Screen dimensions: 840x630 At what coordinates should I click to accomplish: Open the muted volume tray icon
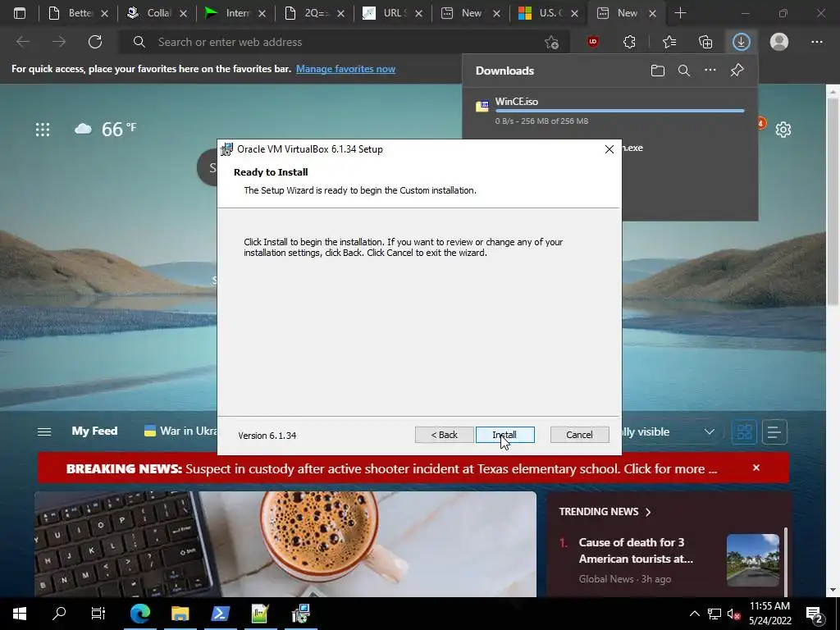click(x=734, y=614)
